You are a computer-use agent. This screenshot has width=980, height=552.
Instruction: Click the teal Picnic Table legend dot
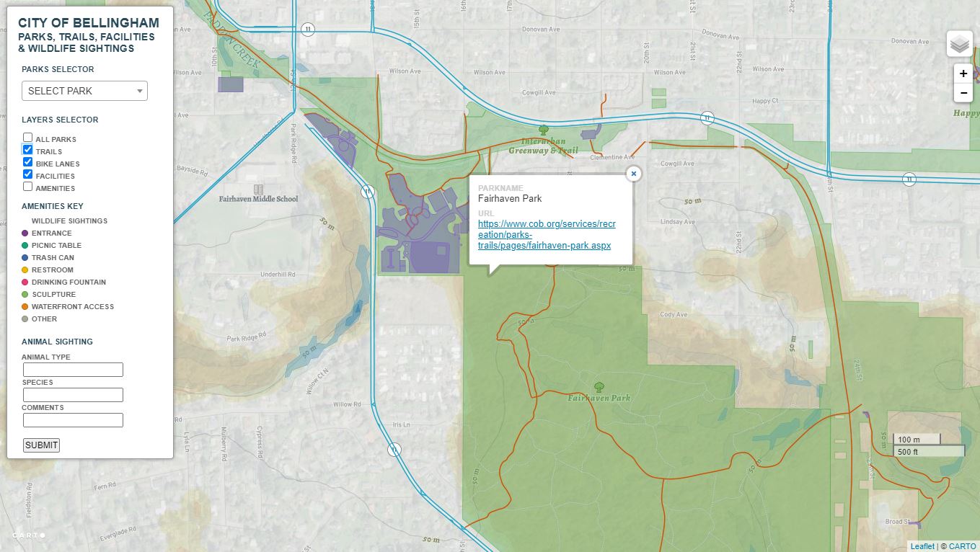(25, 246)
